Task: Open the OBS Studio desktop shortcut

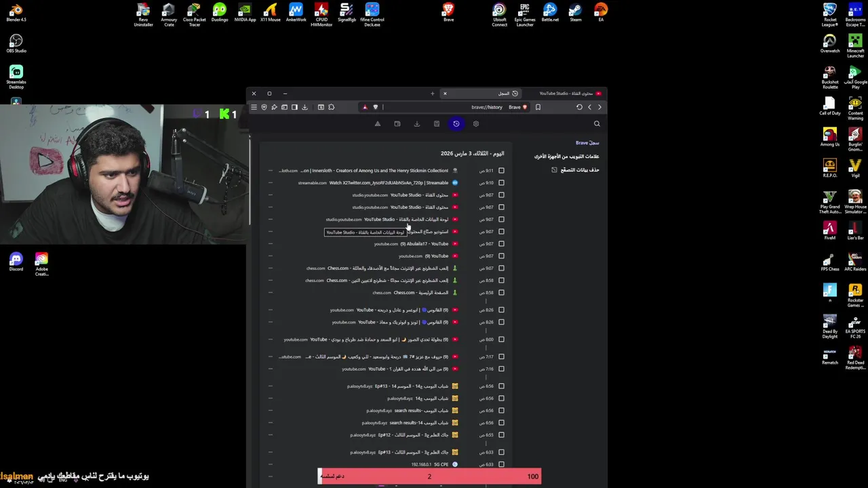Action: [16, 44]
